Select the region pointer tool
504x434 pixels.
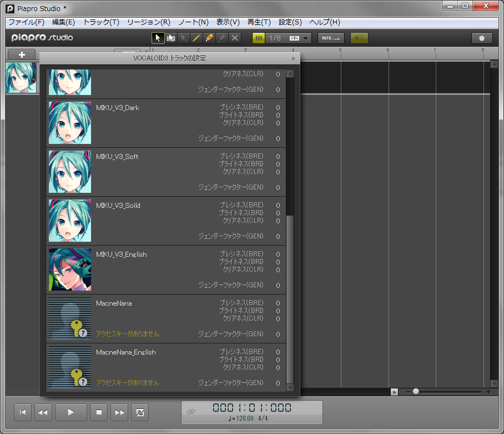[170, 38]
